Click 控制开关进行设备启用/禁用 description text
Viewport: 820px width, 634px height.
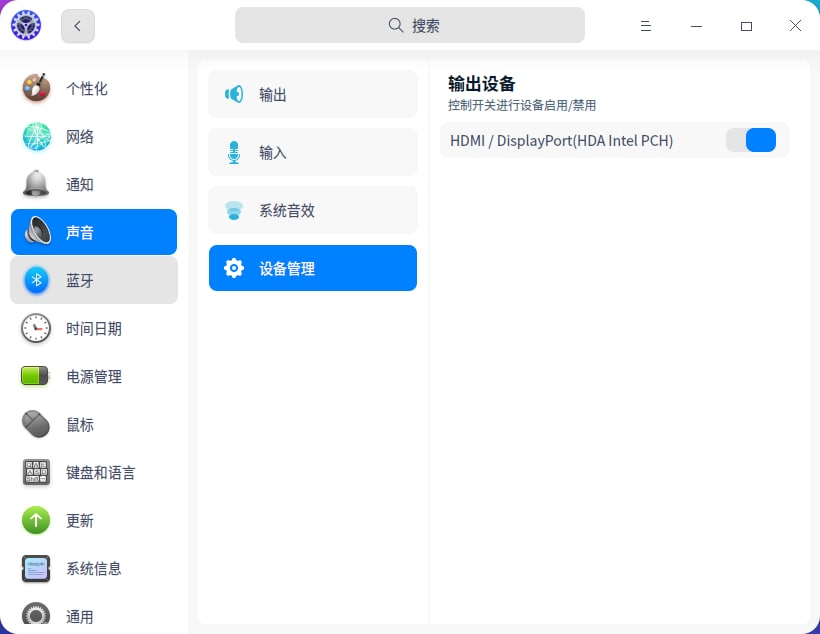522,105
